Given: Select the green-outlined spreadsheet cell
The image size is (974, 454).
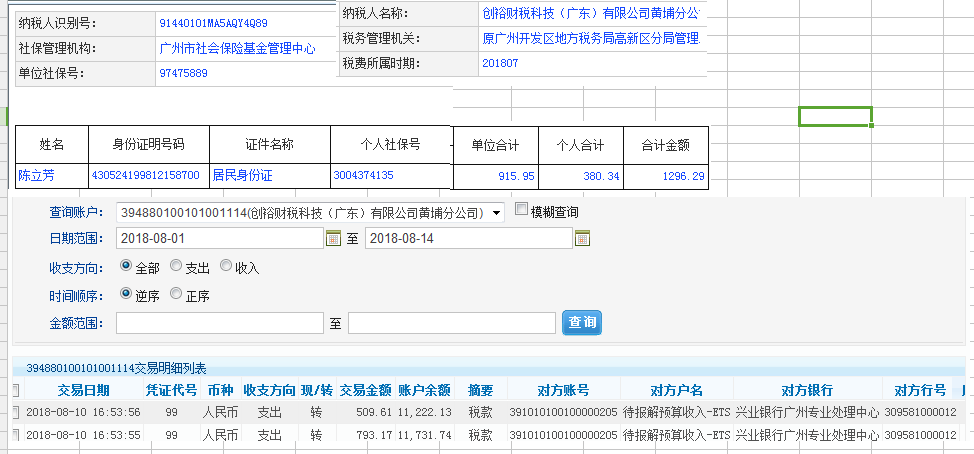Looking at the screenshot, I should 835,116.
